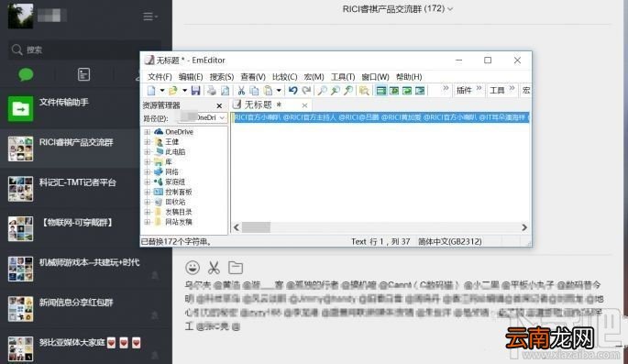This screenshot has width=628, height=364.
Task: Expand the 家庭组 tree node
Action: 148,182
